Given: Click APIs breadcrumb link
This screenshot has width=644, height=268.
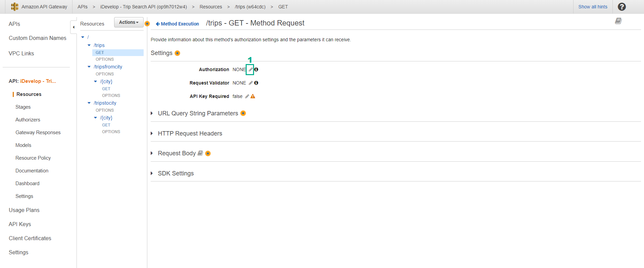Looking at the screenshot, I should (x=83, y=7).
